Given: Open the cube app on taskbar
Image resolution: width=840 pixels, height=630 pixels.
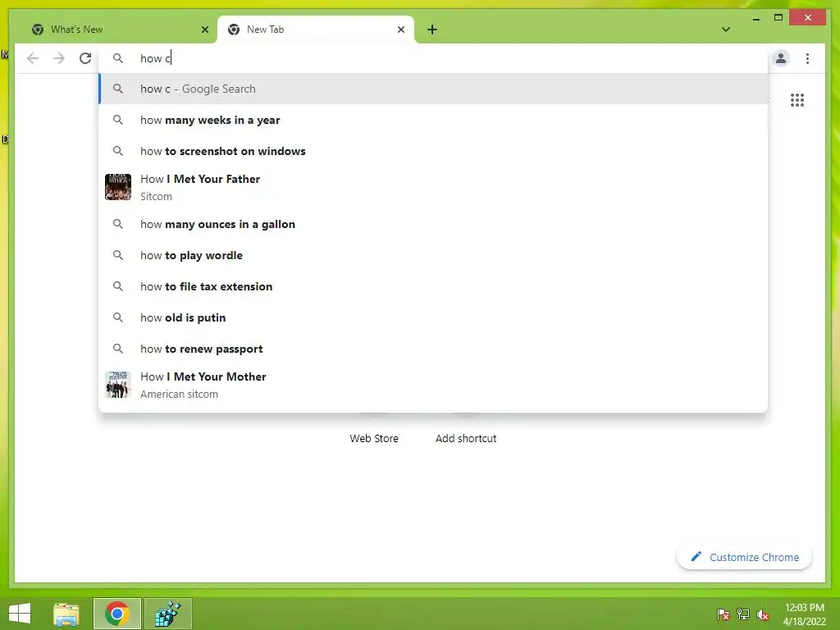Looking at the screenshot, I should coord(167,614).
